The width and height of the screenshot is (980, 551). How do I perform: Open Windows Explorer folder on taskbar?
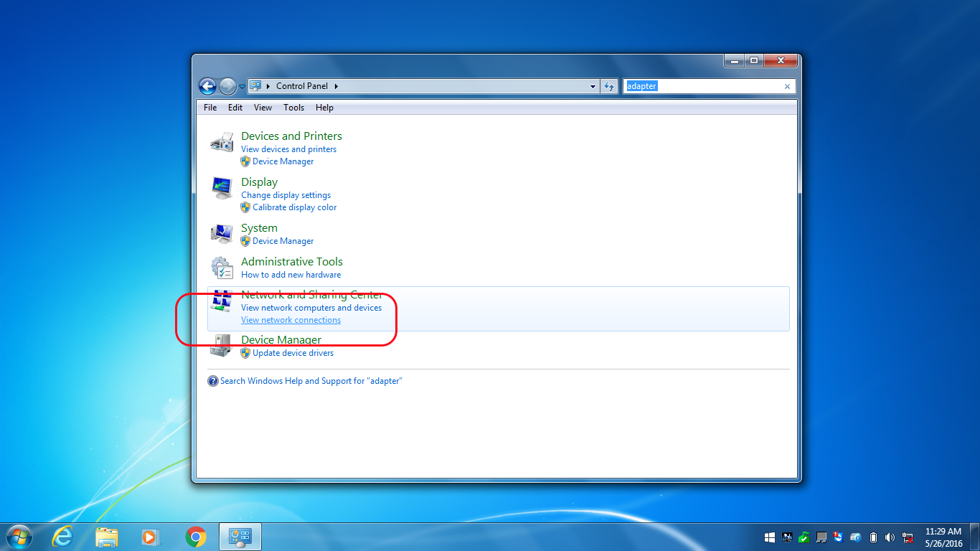click(x=107, y=537)
